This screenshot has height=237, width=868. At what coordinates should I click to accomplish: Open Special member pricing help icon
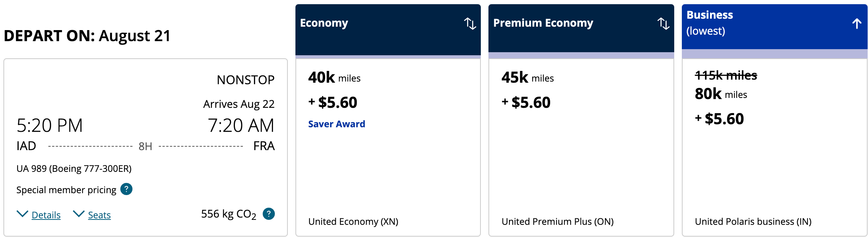click(x=126, y=189)
